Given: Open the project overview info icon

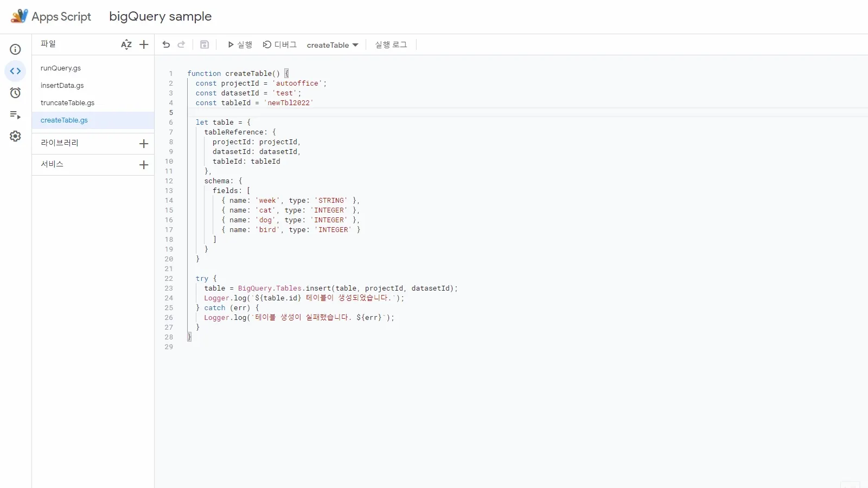Looking at the screenshot, I should 15,49.
